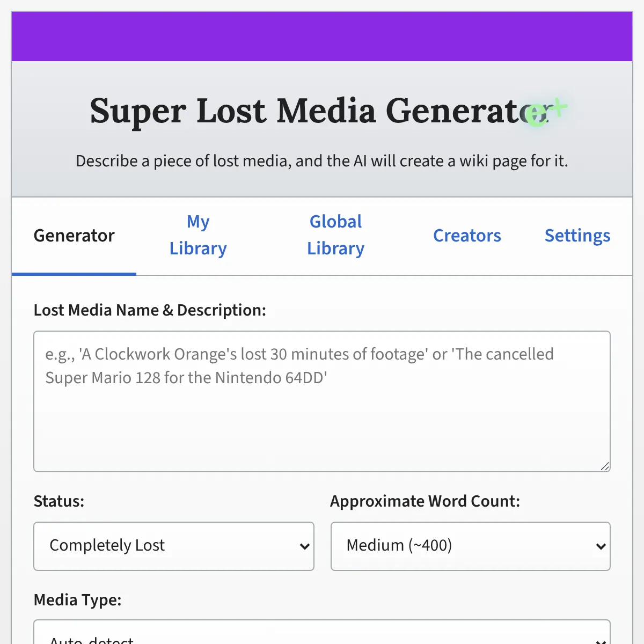Click the purple header banner
This screenshot has height=644, width=644.
coord(321,36)
